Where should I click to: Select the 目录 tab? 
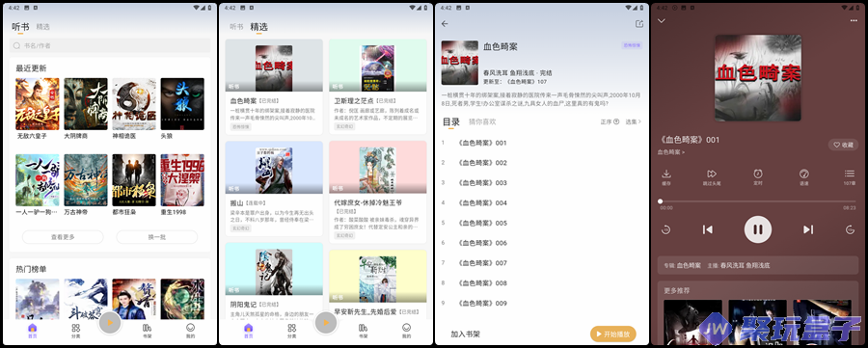(451, 122)
